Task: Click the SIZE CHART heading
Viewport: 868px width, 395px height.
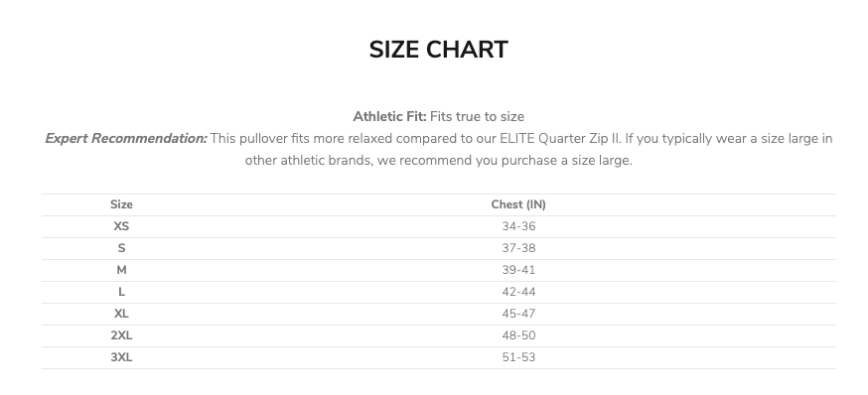Action: click(438, 50)
